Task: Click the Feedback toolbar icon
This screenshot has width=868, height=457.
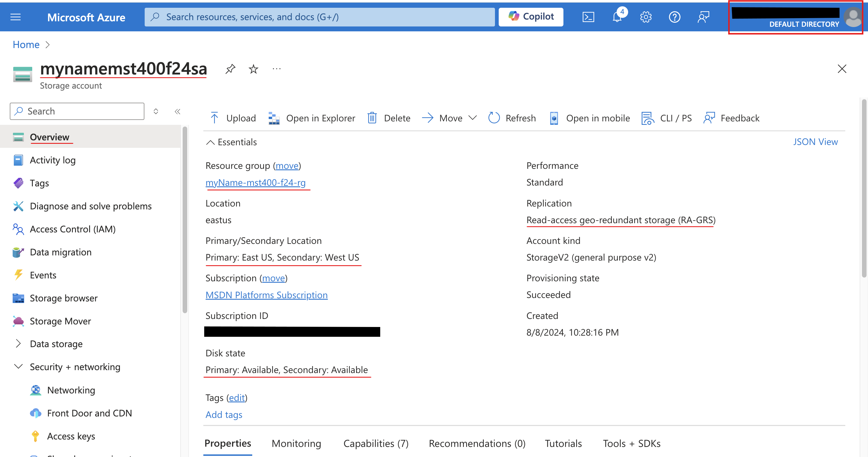Action: (x=709, y=118)
